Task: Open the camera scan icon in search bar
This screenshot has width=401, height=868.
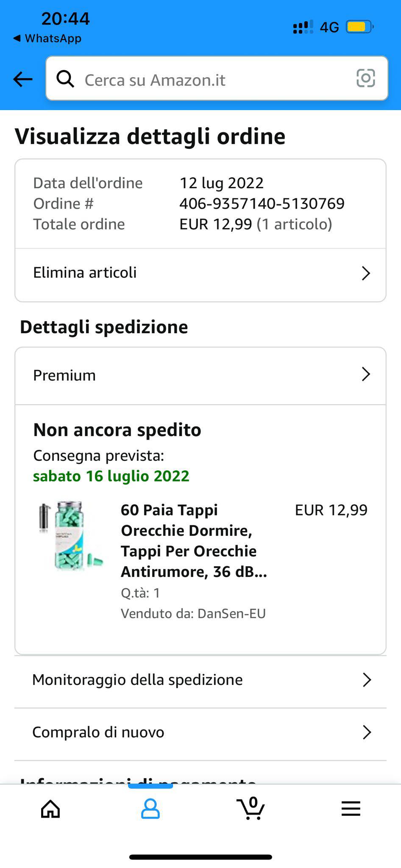Action: (x=365, y=78)
